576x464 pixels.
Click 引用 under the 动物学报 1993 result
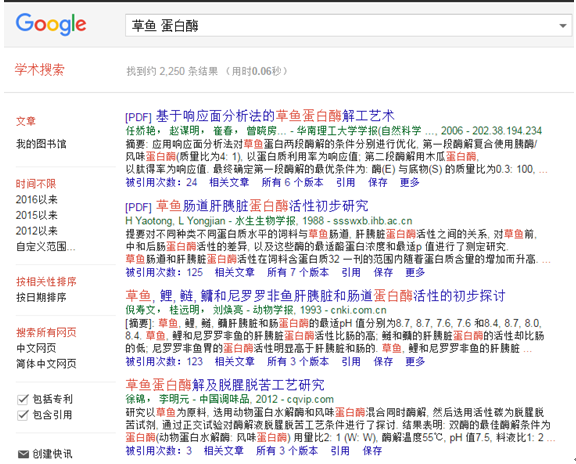(x=351, y=362)
